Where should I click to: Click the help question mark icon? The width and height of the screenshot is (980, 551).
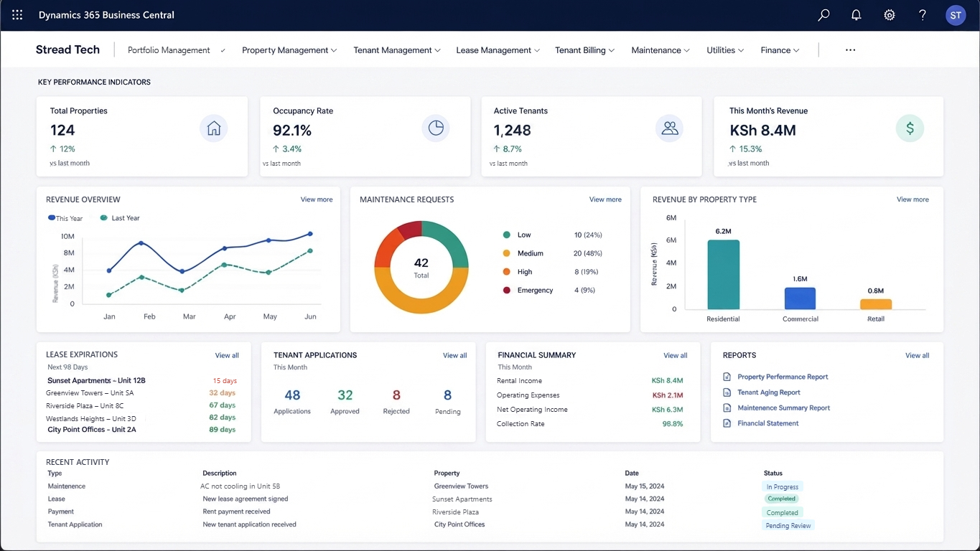923,15
